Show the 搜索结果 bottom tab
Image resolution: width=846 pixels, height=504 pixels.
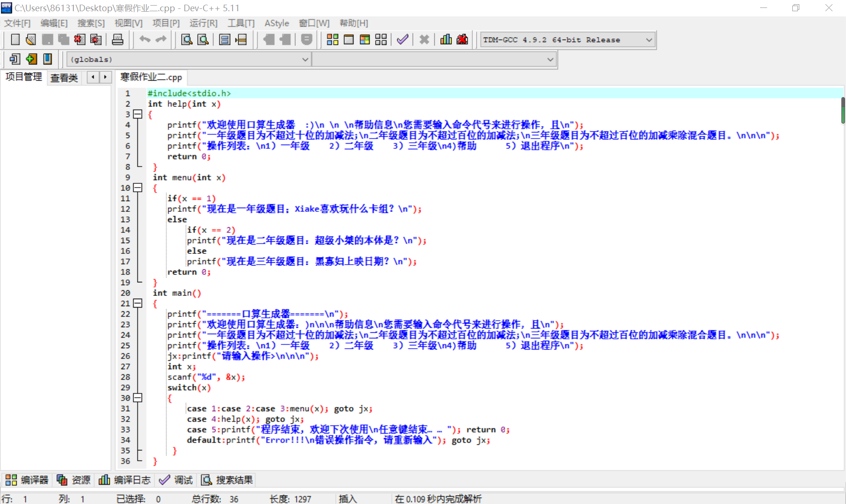click(x=227, y=480)
